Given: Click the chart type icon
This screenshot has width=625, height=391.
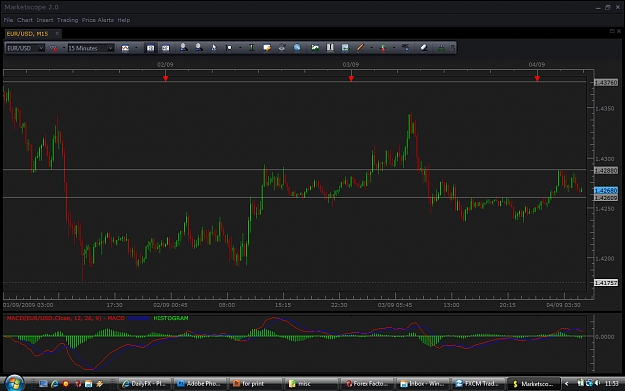Looking at the screenshot, I should point(125,48).
